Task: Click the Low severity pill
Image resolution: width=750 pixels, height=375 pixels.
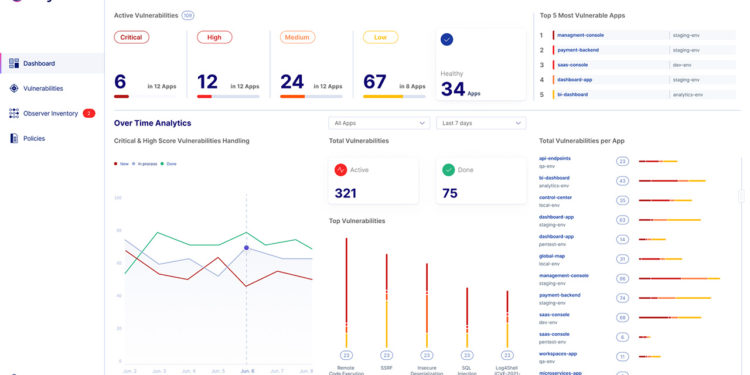Action: click(381, 37)
